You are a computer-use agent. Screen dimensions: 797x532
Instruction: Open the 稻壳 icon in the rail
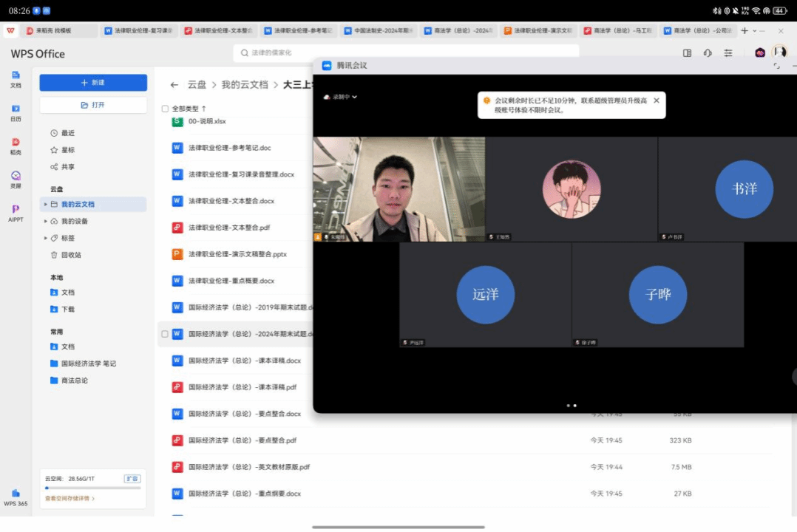tap(16, 146)
